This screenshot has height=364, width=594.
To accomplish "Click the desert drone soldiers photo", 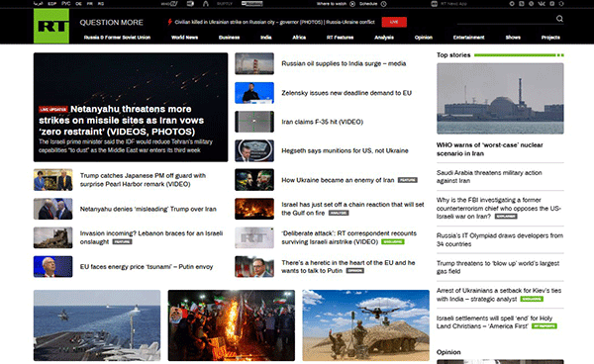I will click(366, 325).
